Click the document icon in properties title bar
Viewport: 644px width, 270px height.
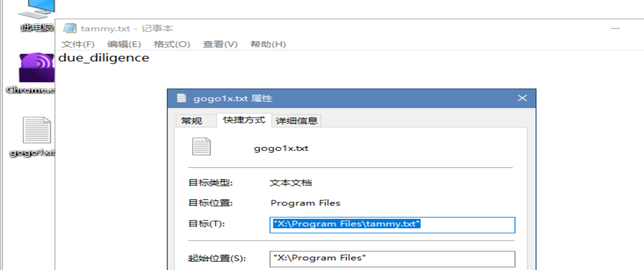click(x=182, y=98)
